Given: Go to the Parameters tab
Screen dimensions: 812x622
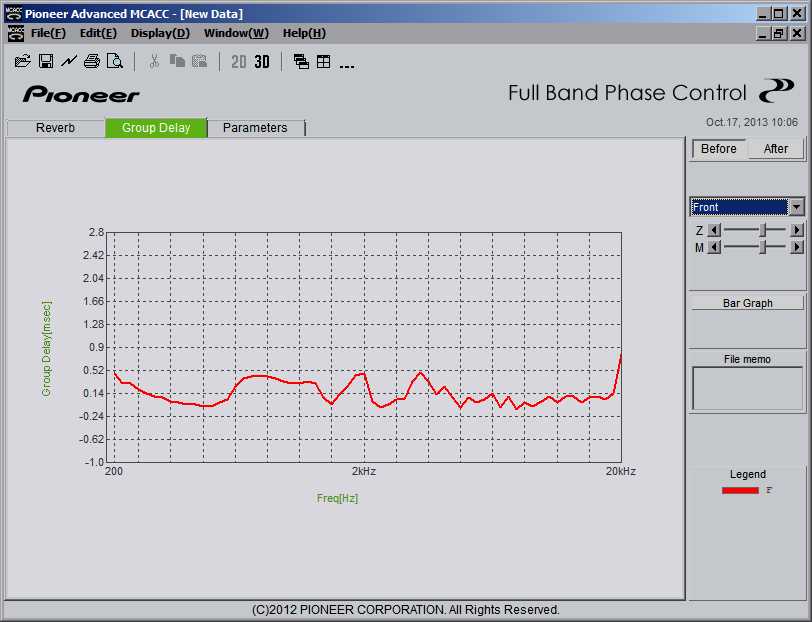Looking at the screenshot, I should point(255,128).
